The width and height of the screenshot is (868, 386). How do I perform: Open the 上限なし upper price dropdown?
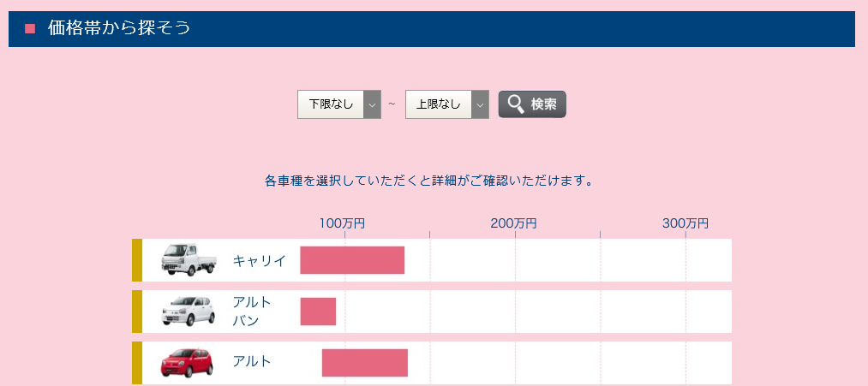(x=446, y=104)
